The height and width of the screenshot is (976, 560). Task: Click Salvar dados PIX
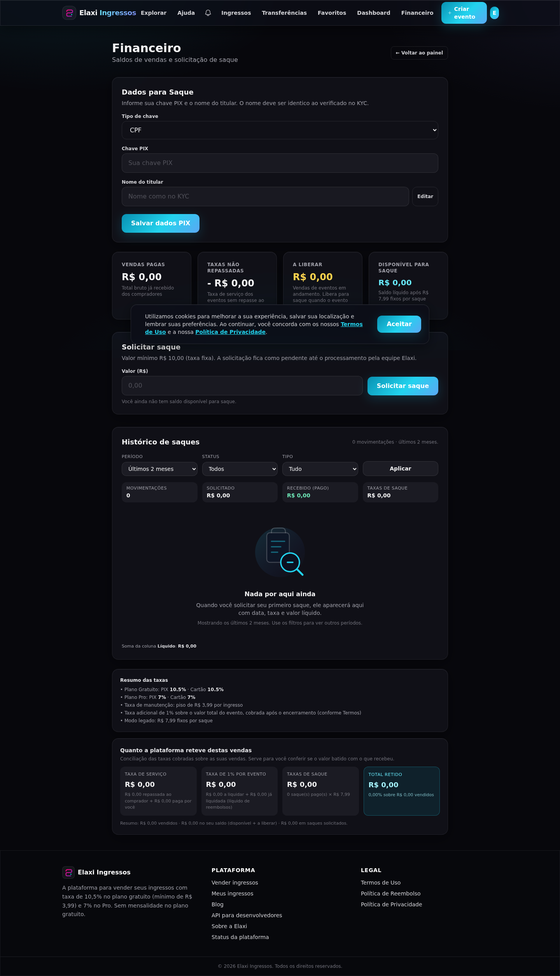tap(161, 223)
